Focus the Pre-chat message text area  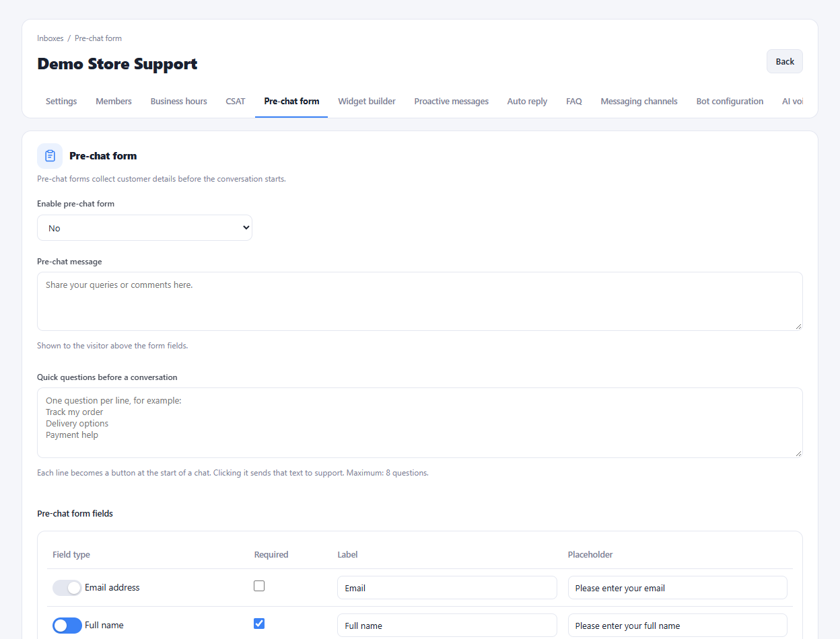(x=420, y=301)
